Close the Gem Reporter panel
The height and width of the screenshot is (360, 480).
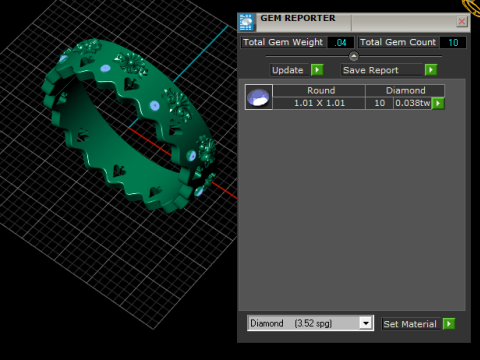tap(462, 22)
